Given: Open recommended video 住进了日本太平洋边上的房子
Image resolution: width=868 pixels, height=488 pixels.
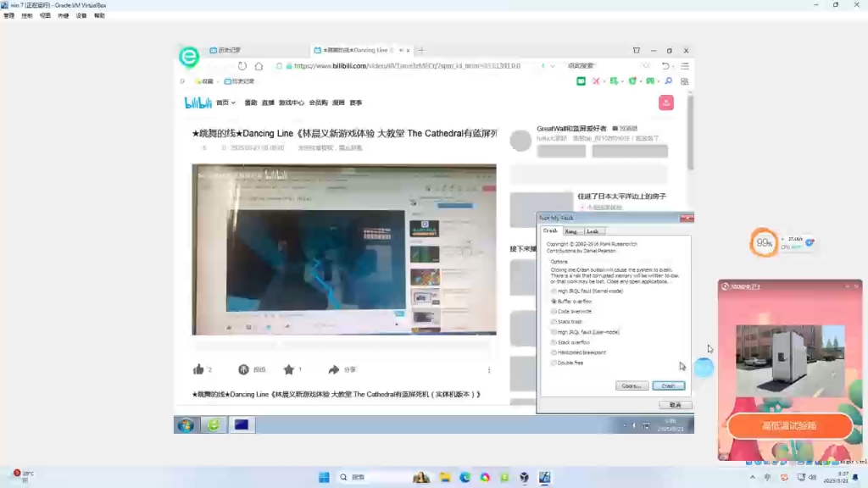Looking at the screenshot, I should point(621,197).
